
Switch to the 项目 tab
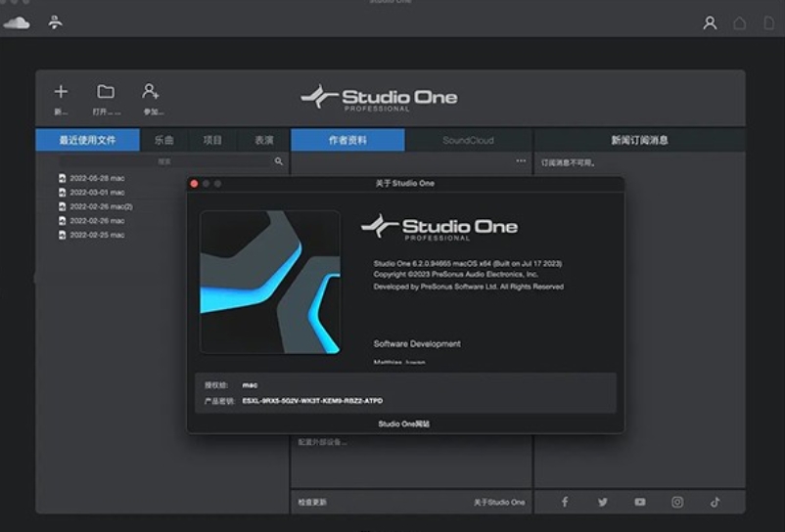tap(212, 140)
